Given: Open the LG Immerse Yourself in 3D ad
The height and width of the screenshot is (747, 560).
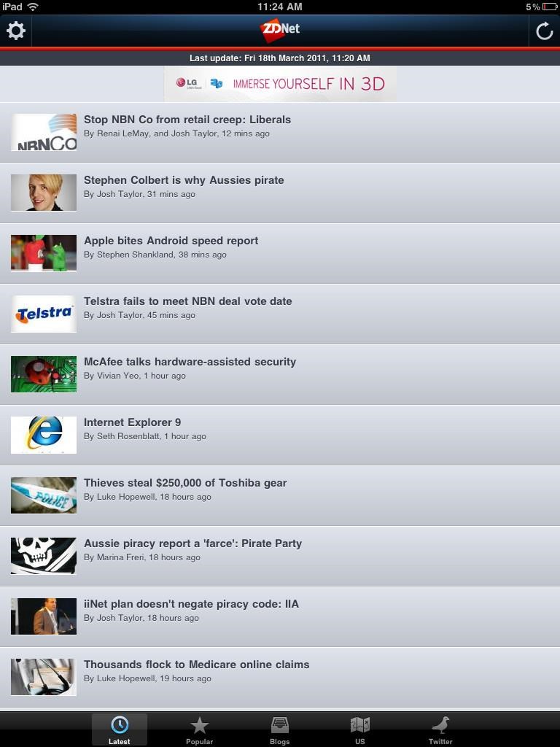Looking at the screenshot, I should 280,84.
